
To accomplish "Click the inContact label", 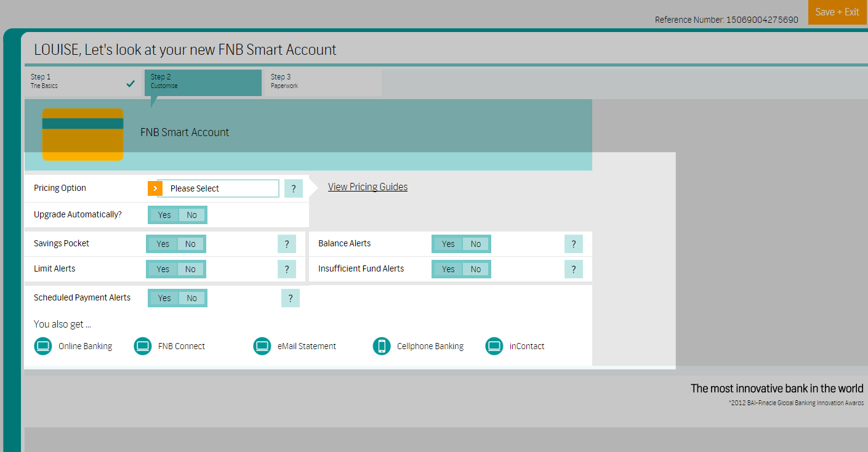I will coord(527,346).
